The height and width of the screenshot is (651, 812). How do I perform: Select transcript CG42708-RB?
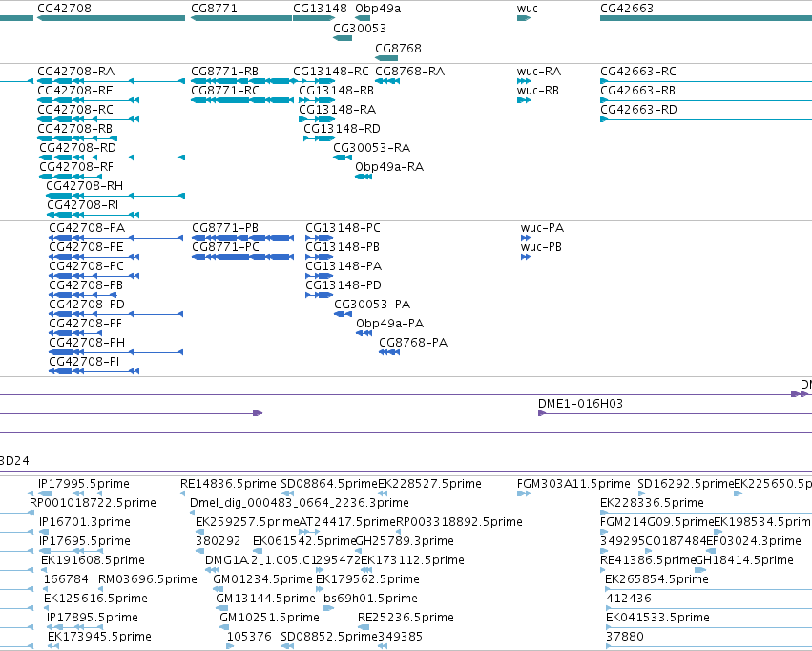click(74, 129)
